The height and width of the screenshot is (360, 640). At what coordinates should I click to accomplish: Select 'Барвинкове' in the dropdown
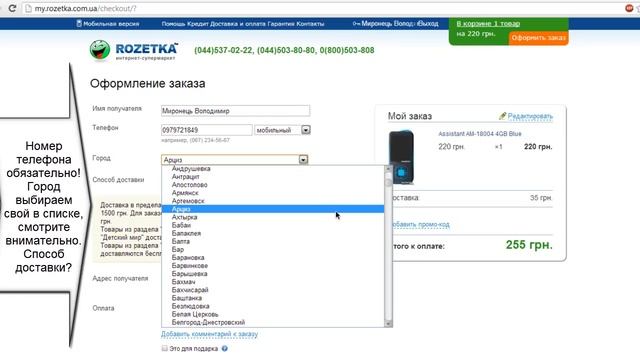point(190,266)
